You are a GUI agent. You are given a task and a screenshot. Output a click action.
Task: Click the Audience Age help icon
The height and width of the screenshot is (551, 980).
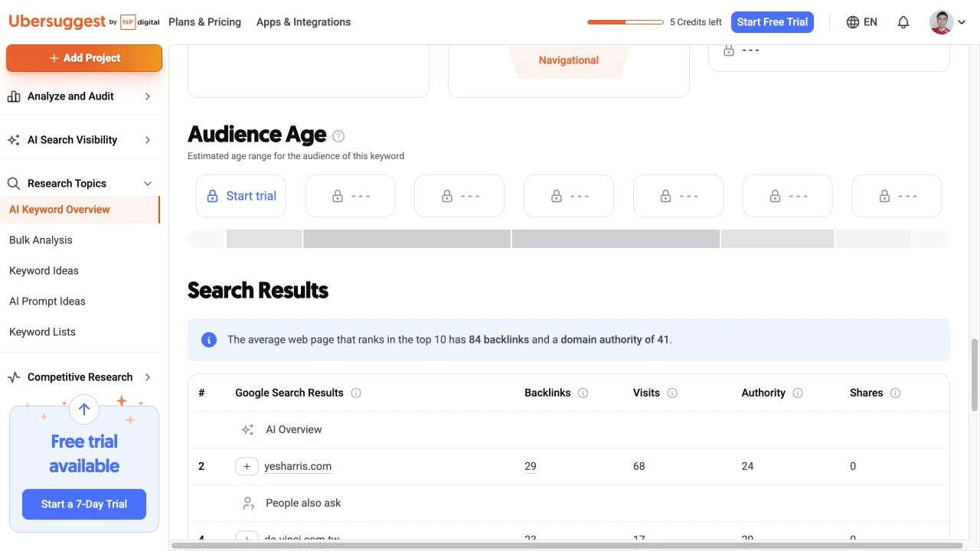pyautogui.click(x=338, y=136)
